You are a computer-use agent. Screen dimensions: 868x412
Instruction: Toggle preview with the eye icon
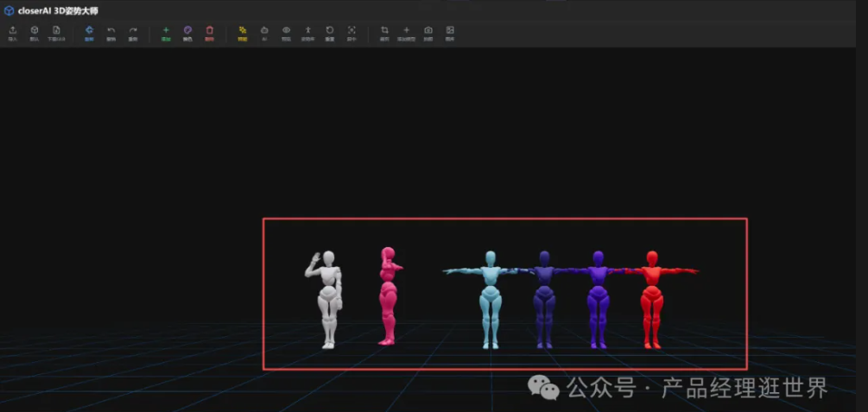click(286, 30)
